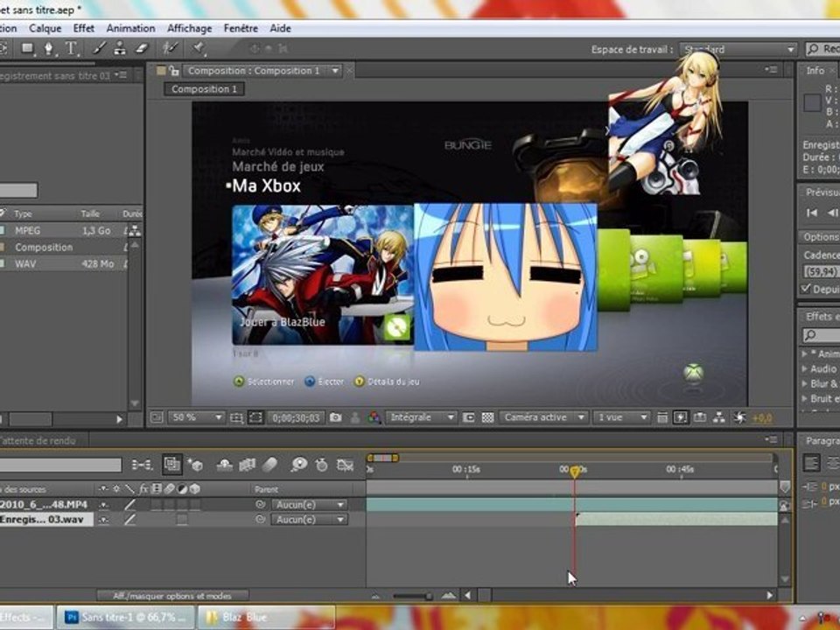This screenshot has height=630, width=840.
Task: Toggle Frame Blending switch in the timeline
Action: (247, 465)
